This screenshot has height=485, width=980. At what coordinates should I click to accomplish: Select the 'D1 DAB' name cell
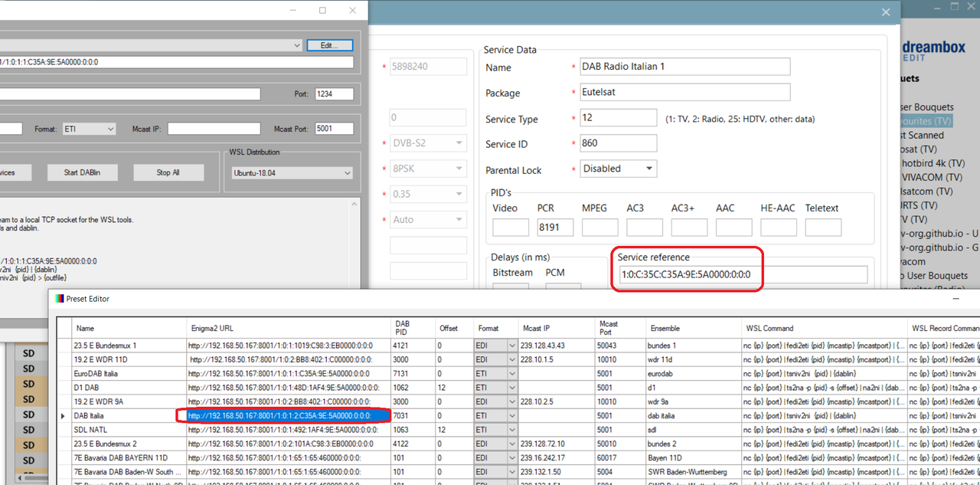[129, 388]
